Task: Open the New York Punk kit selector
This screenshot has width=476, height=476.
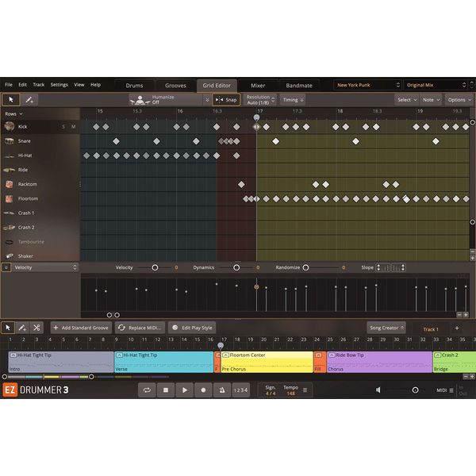Action: coord(368,85)
